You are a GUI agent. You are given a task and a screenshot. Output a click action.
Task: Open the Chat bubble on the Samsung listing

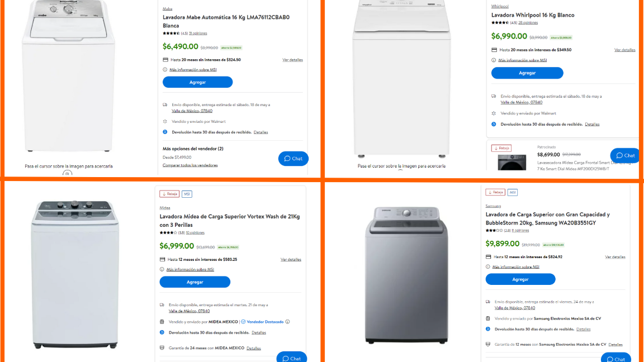[615, 359]
